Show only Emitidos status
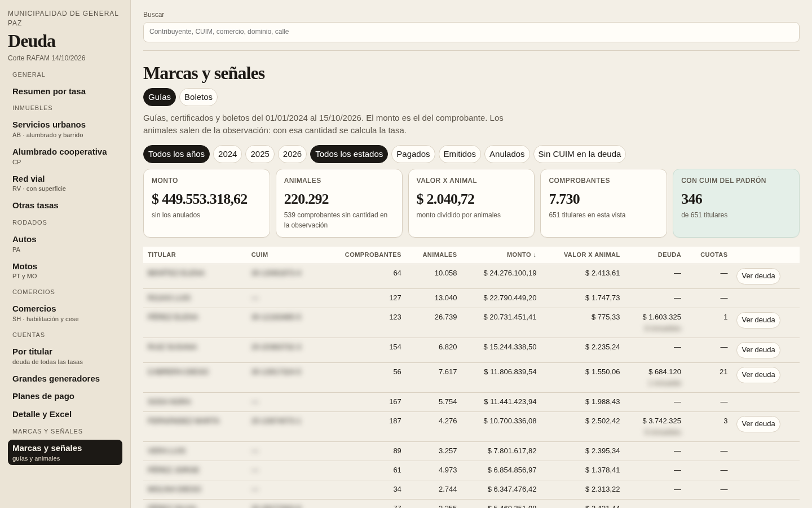This screenshot has width=812, height=508. pyautogui.click(x=460, y=154)
